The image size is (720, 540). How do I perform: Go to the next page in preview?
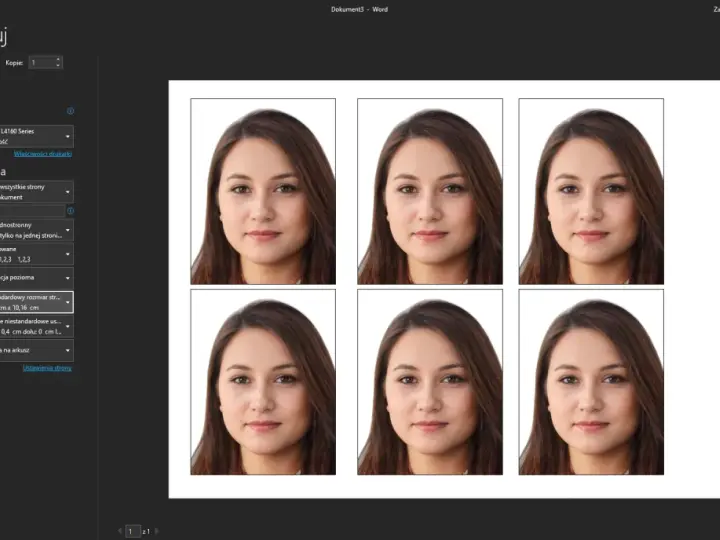(157, 531)
